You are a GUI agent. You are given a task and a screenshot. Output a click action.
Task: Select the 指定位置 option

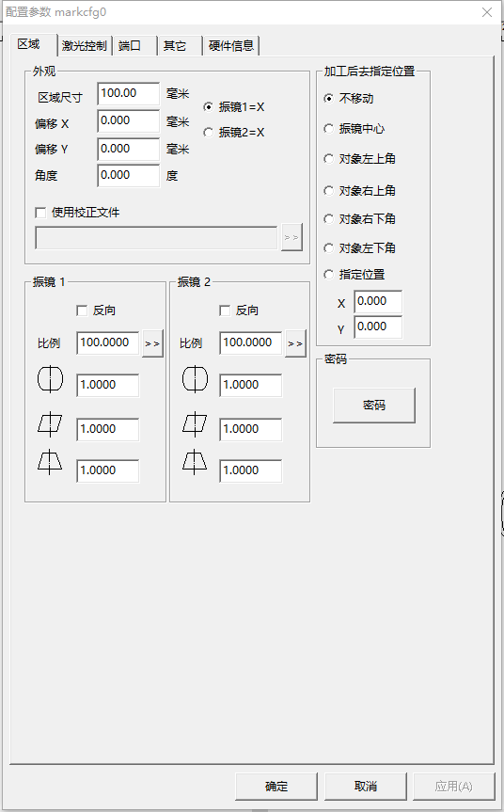click(354, 275)
